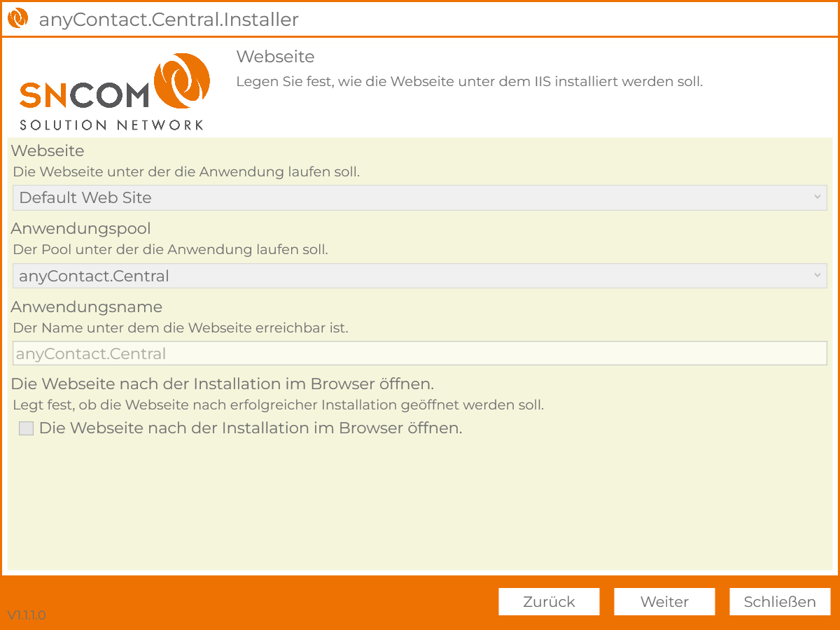
Task: Close the installer via the Schließen button
Action: point(780,602)
